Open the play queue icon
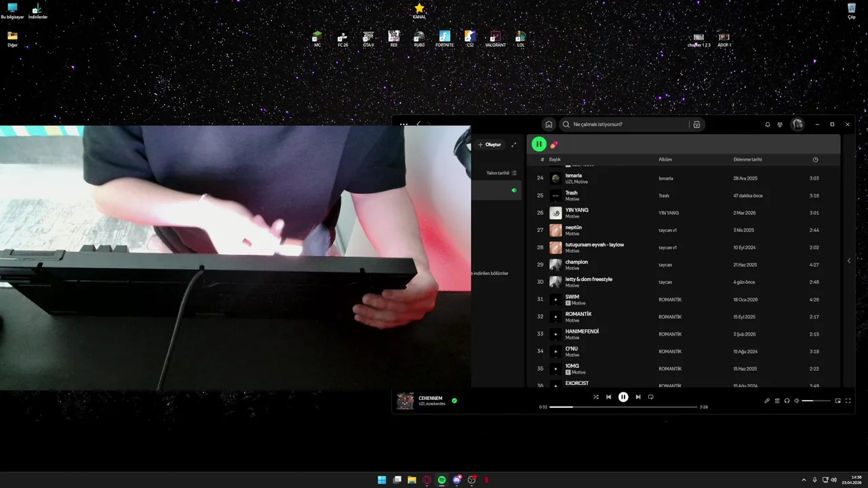Screen dimensions: 868x488 click(x=777, y=401)
